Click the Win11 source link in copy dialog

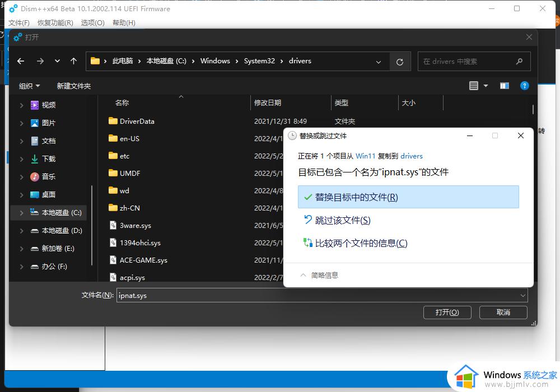pyautogui.click(x=365, y=156)
